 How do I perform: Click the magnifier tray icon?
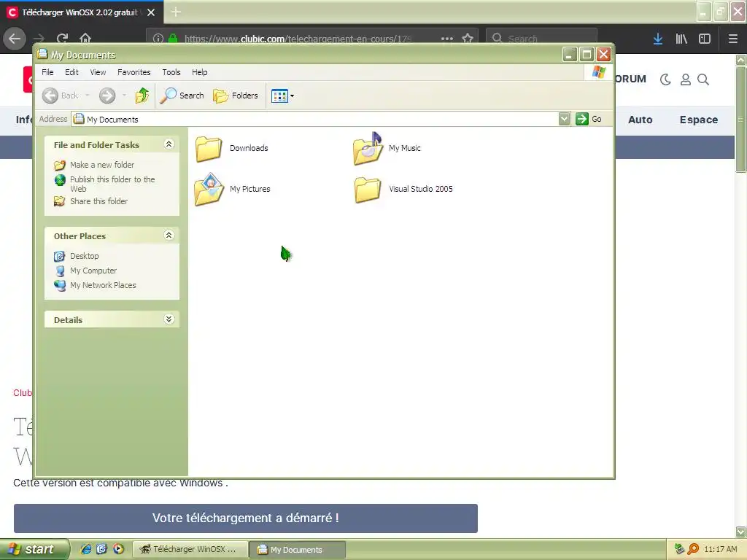tap(693, 549)
